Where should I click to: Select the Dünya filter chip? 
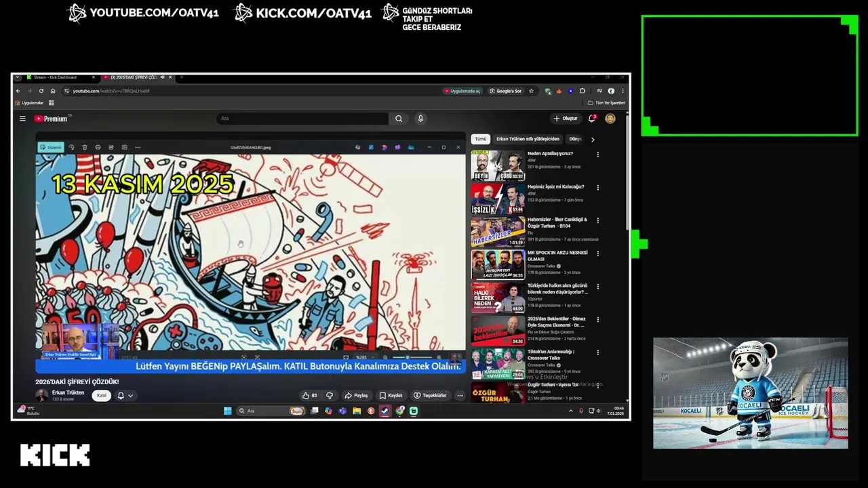575,139
